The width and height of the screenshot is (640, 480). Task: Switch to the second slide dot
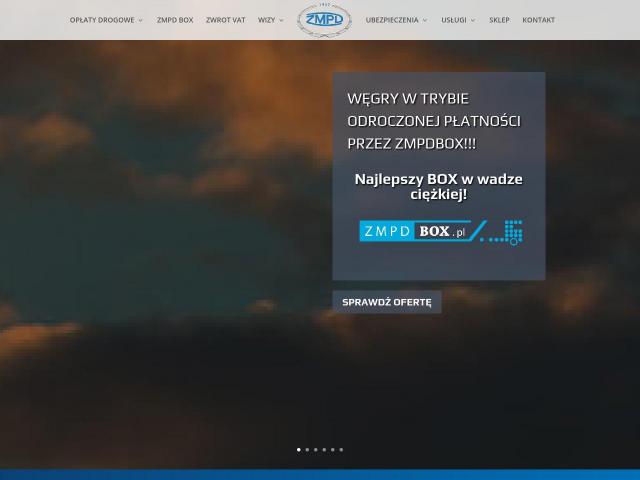307,450
